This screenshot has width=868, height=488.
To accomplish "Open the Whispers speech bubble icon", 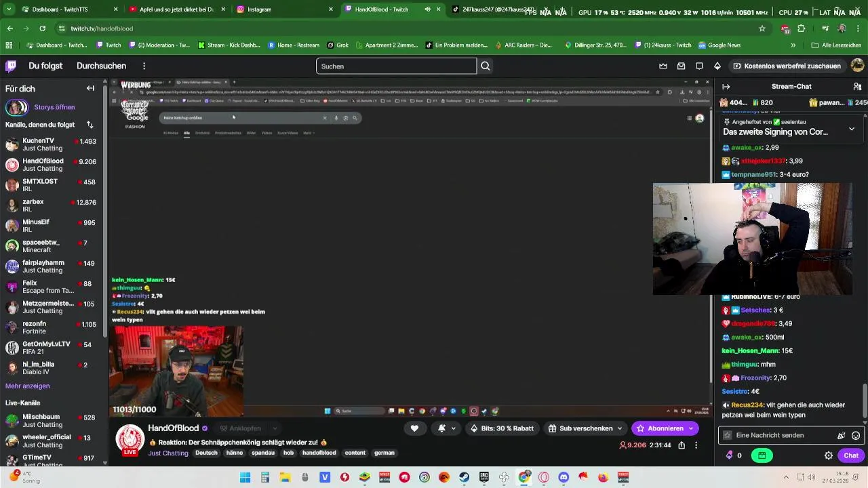I will (699, 66).
